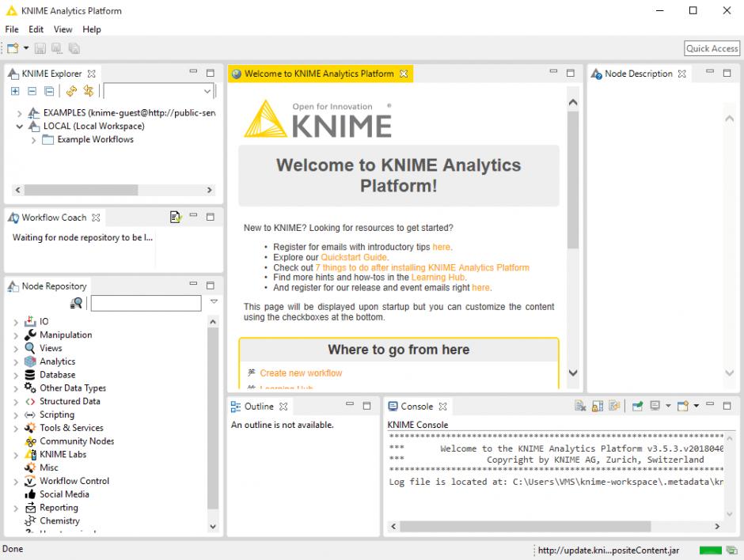Expand the EXAMPLES server node
The height and width of the screenshot is (560, 744).
19,113
